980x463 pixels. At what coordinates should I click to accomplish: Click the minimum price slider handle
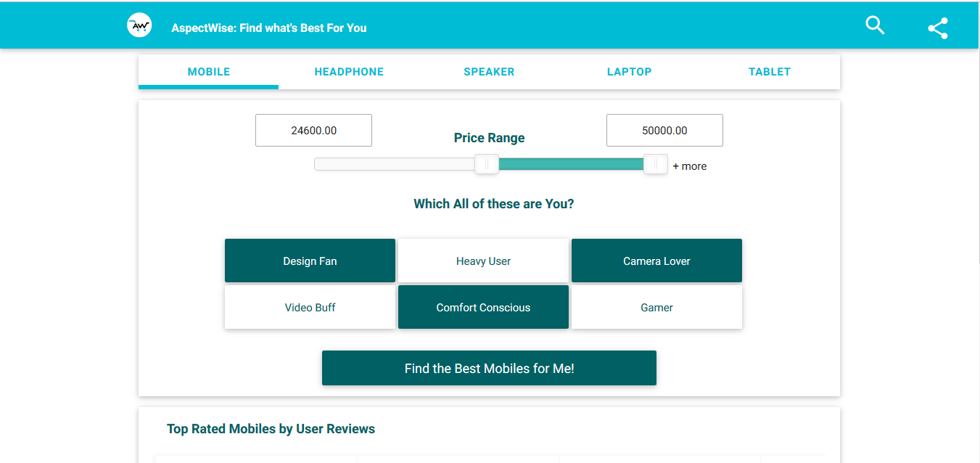pyautogui.click(x=486, y=165)
